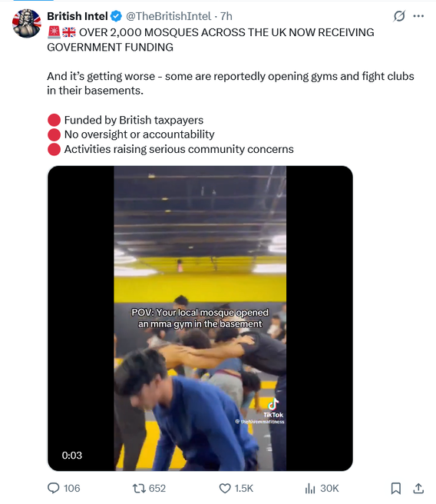Click the TikTok watermark logo in video

tap(273, 407)
